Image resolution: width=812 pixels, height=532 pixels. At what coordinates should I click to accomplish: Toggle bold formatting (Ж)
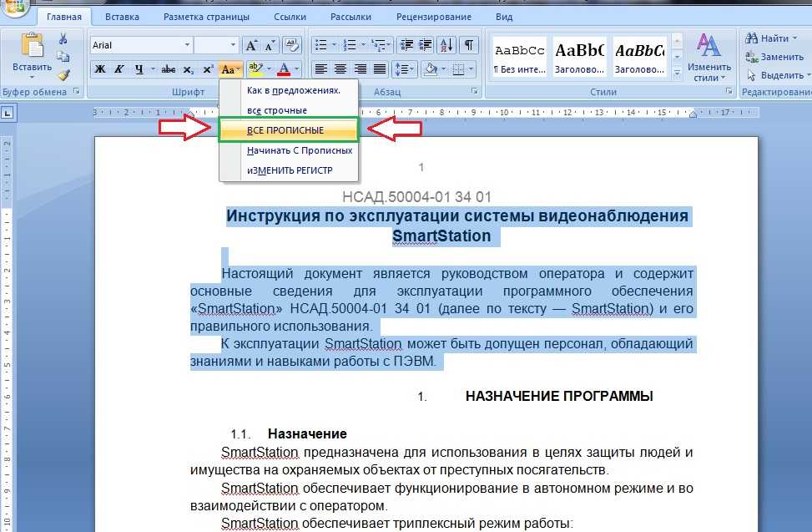pos(100,69)
